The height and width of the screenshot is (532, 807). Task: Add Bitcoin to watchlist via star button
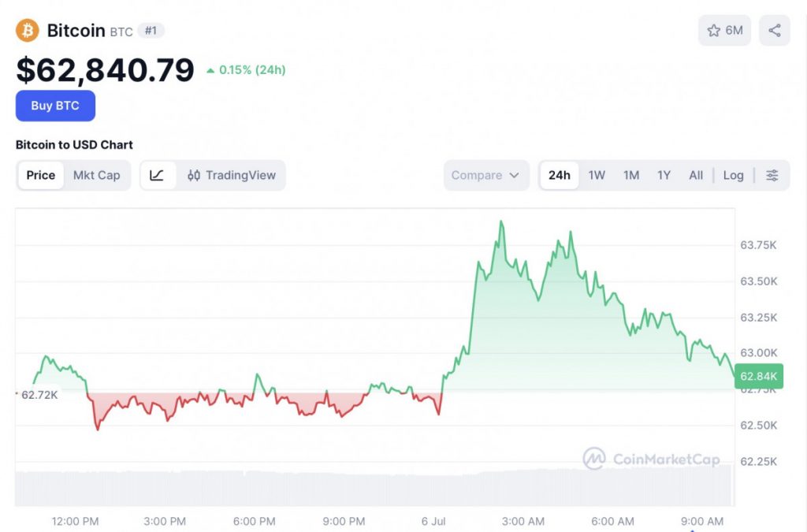click(x=724, y=31)
